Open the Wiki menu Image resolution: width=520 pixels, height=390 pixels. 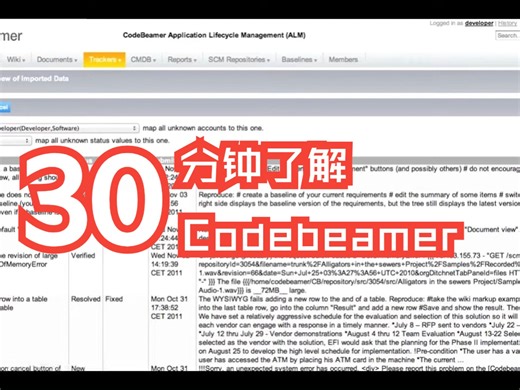coord(16,60)
